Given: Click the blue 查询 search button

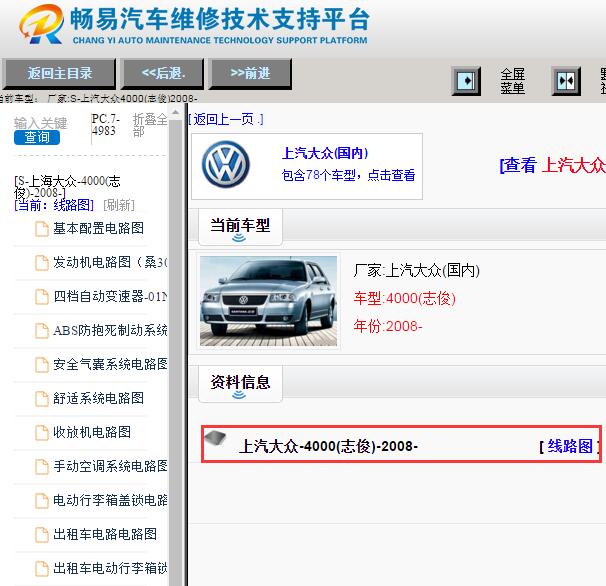Looking at the screenshot, I should coord(37,137).
